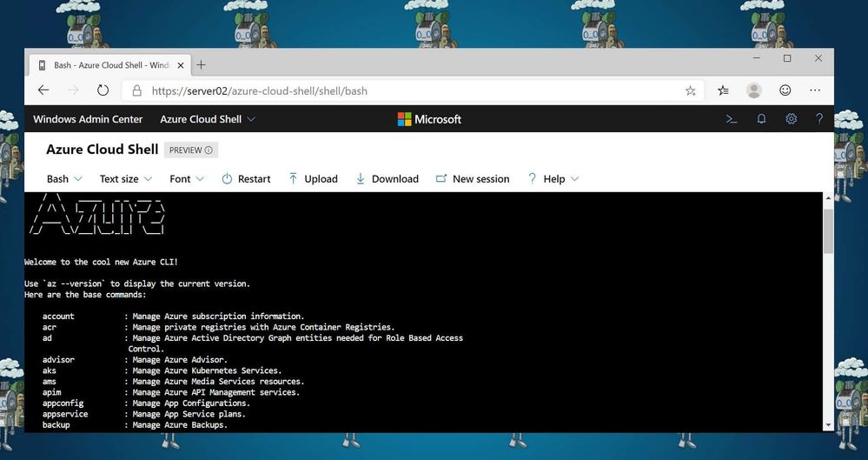The height and width of the screenshot is (460, 868).
Task: Send feedback with the smiley icon
Action: coord(785,90)
